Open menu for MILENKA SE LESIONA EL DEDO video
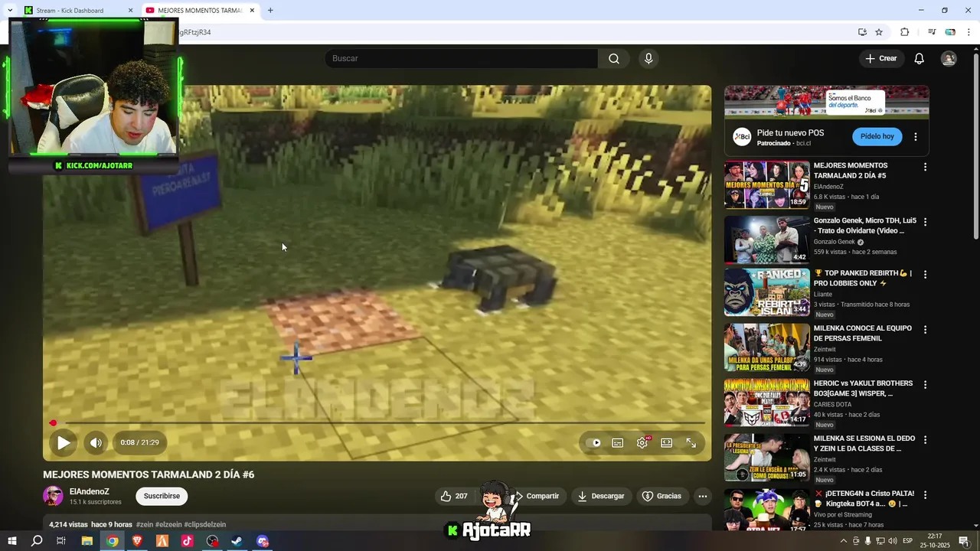980x551 pixels. (x=925, y=440)
